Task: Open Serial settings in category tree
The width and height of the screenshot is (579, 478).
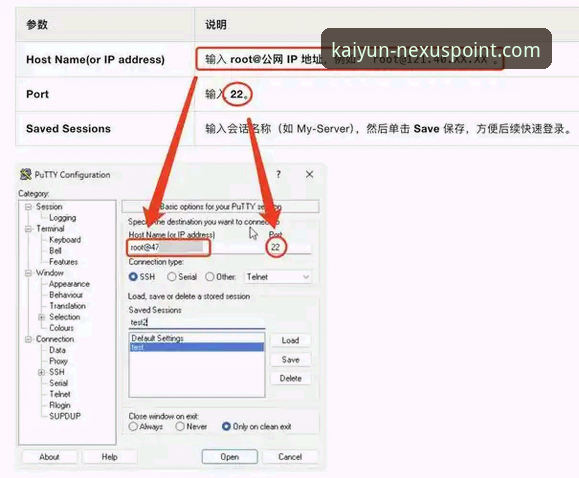Action: click(58, 383)
